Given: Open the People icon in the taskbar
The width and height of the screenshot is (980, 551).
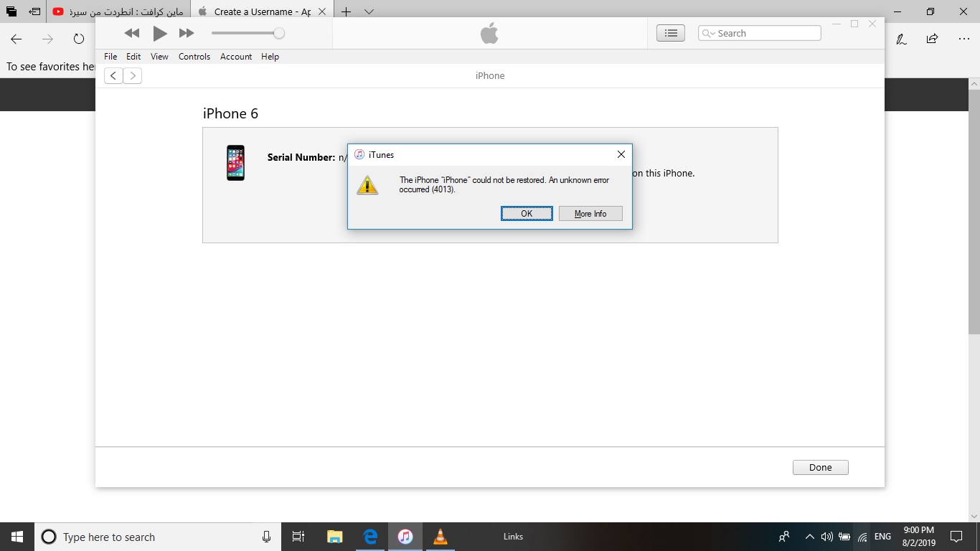Looking at the screenshot, I should (x=784, y=537).
